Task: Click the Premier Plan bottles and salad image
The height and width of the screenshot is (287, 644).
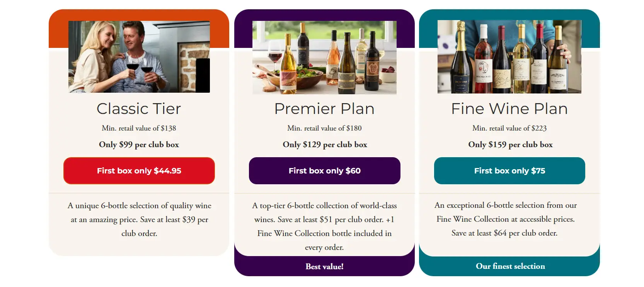Action: [324, 58]
